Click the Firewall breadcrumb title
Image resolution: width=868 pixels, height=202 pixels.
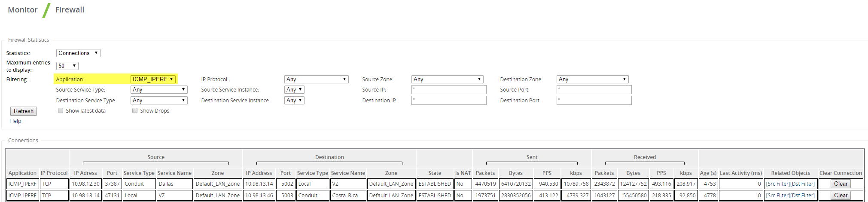pyautogui.click(x=70, y=9)
